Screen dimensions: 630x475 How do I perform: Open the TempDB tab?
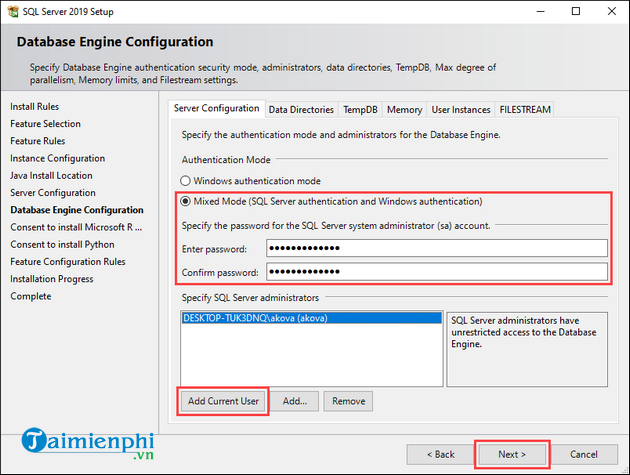(x=360, y=110)
